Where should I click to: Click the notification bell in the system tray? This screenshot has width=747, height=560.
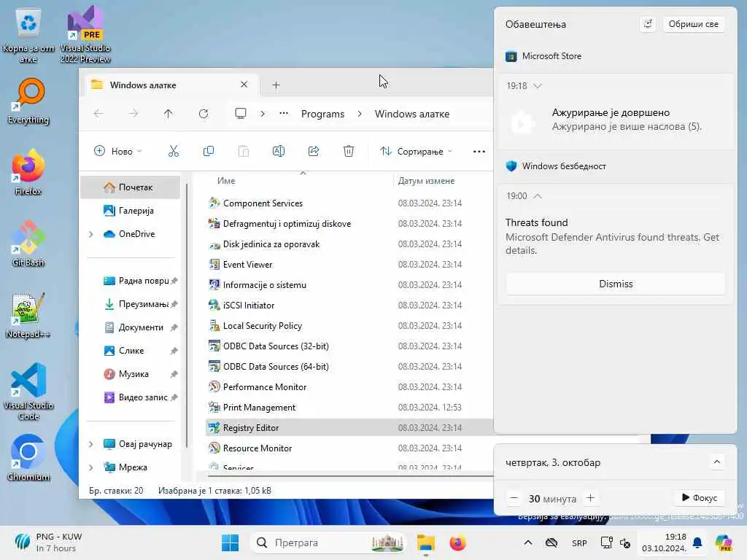coord(697,542)
